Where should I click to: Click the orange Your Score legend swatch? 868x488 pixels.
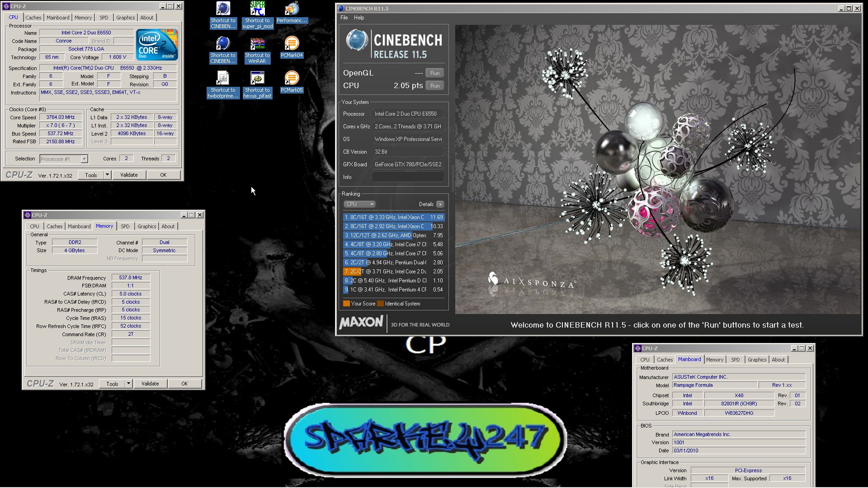pyautogui.click(x=346, y=304)
